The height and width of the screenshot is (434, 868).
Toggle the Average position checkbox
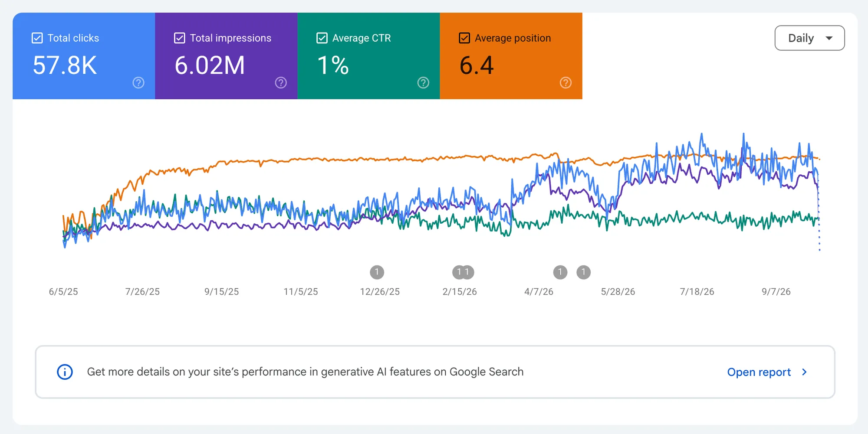point(464,38)
